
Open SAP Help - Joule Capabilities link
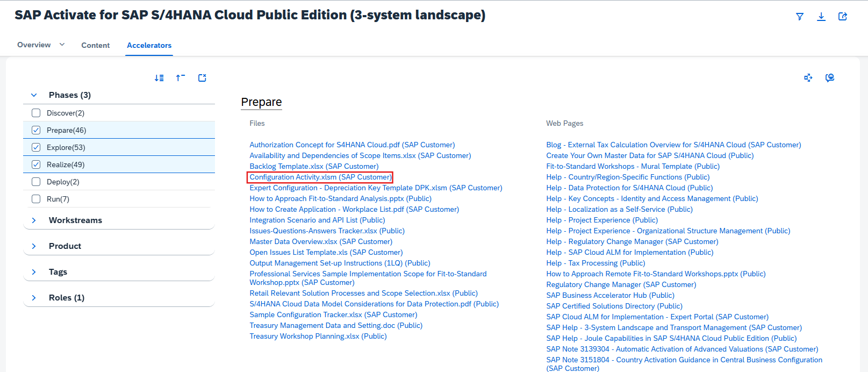[x=671, y=338]
